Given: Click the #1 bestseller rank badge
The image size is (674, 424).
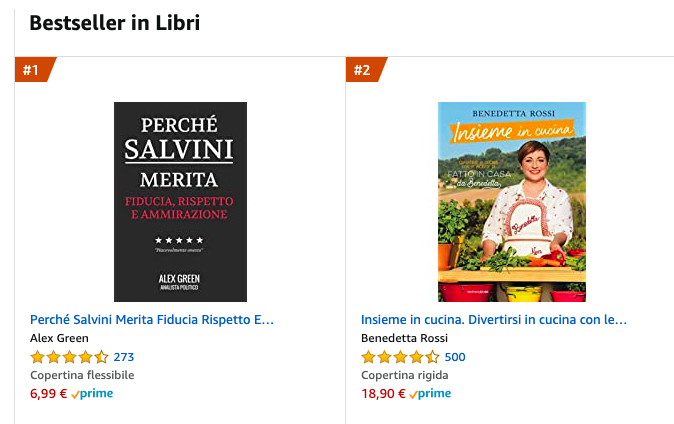Looking at the screenshot, I should pyautogui.click(x=32, y=70).
